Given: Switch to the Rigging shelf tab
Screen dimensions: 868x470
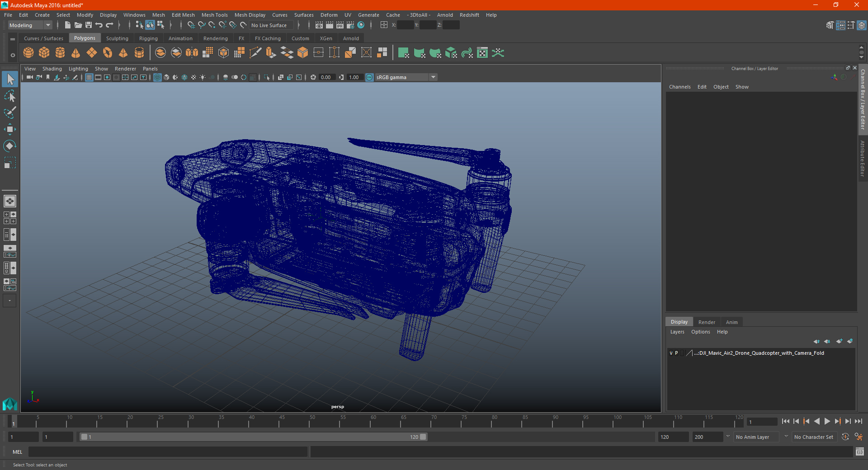Looking at the screenshot, I should [x=148, y=38].
